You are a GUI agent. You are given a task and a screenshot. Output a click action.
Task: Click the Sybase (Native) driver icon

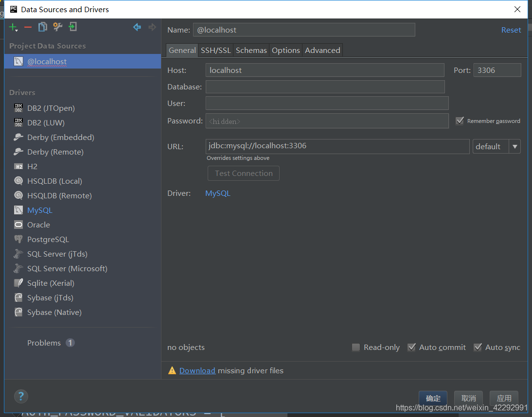18,312
